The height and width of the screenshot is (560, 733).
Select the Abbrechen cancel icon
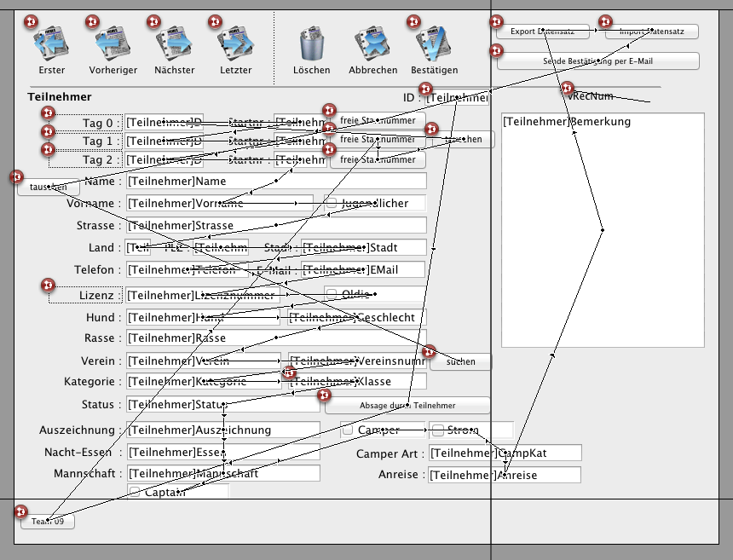coord(372,44)
